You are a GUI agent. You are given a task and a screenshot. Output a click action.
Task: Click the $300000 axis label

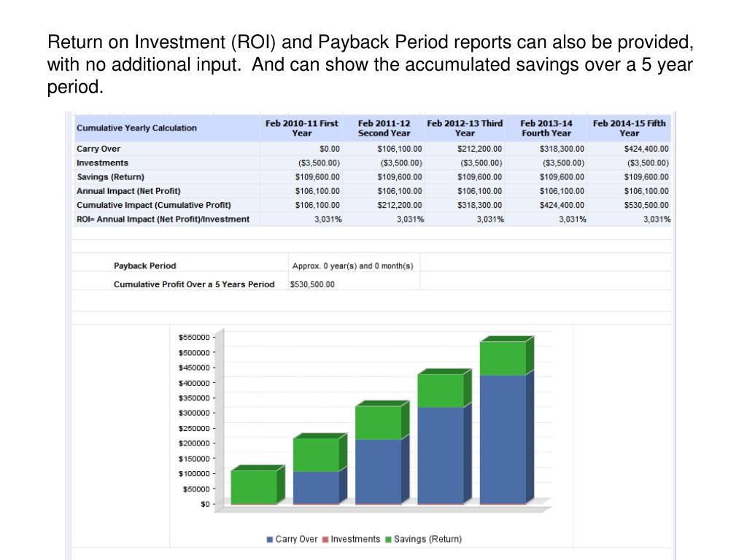point(194,413)
